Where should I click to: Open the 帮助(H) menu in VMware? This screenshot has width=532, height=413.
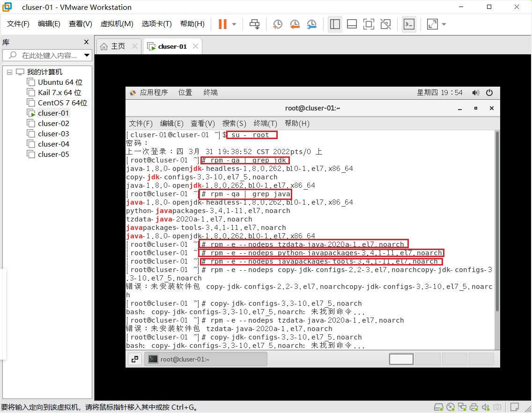point(192,24)
